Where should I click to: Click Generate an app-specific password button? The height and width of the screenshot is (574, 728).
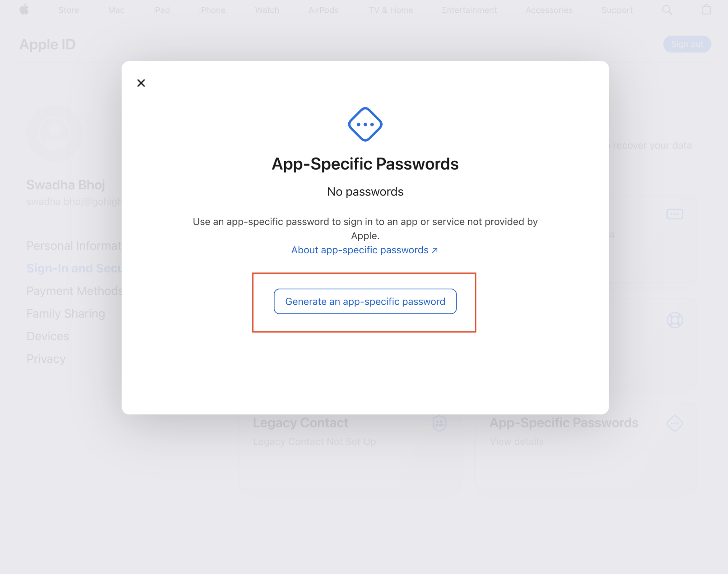365,302
